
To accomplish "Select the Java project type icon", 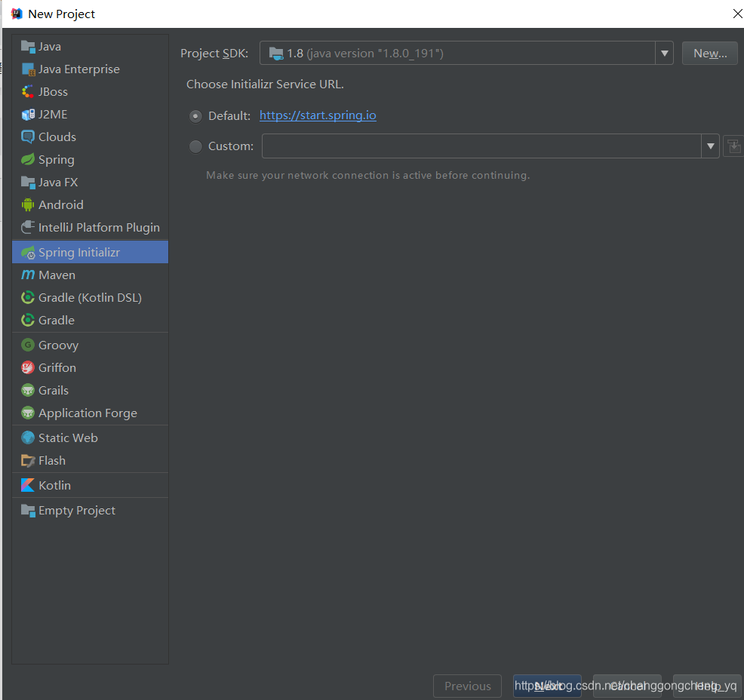I will (28, 47).
